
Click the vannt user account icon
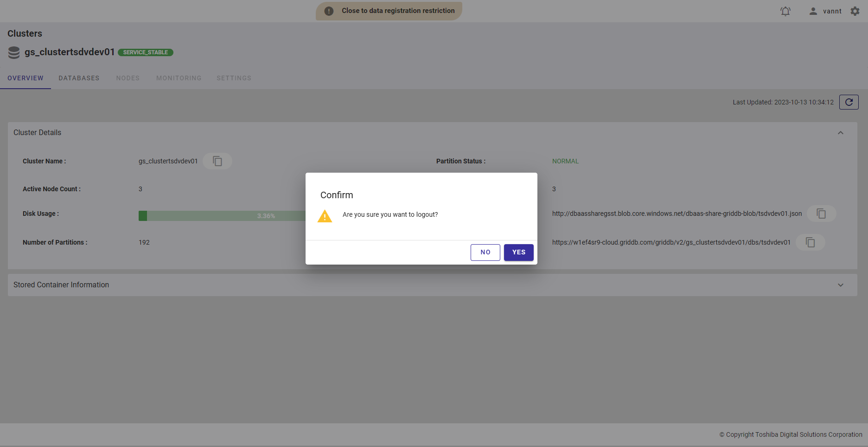click(x=813, y=11)
